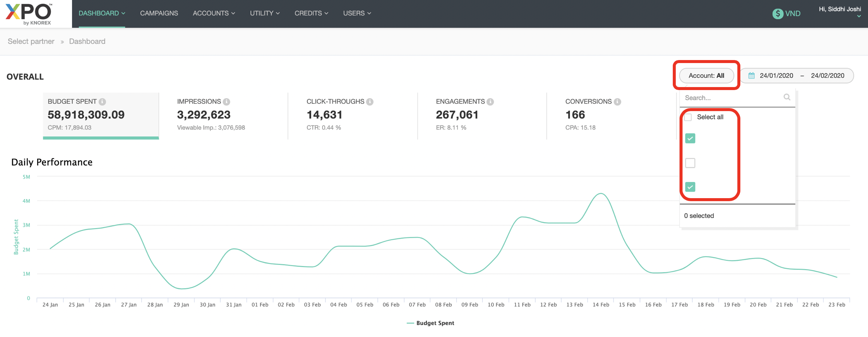Click the account Search input field
This screenshot has width=868, height=337.
coord(731,98)
